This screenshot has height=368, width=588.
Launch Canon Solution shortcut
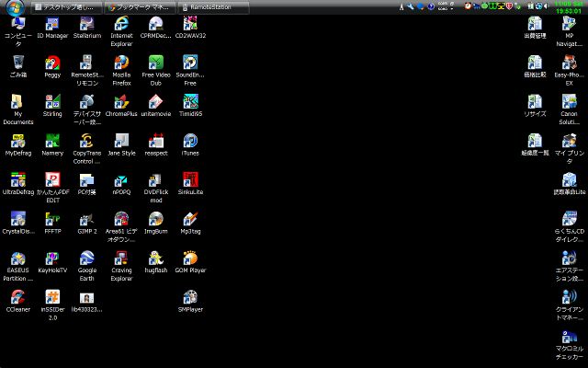(570, 110)
